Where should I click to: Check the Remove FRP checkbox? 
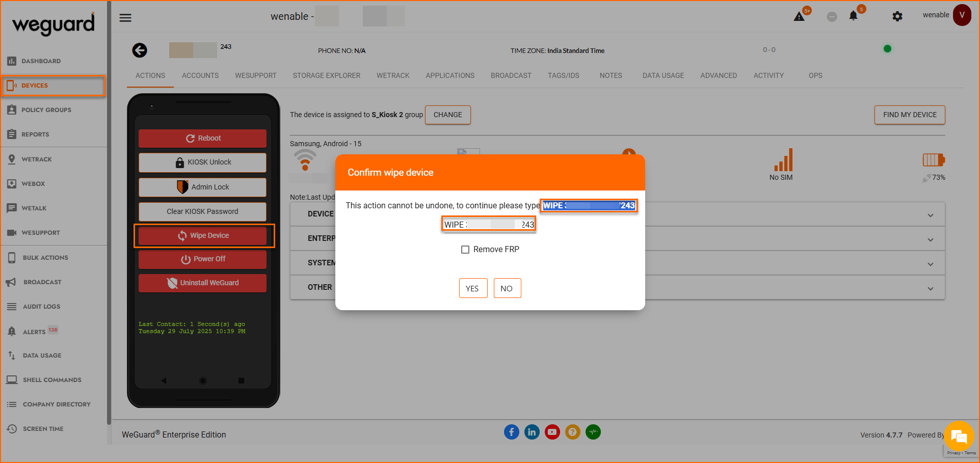tap(465, 250)
